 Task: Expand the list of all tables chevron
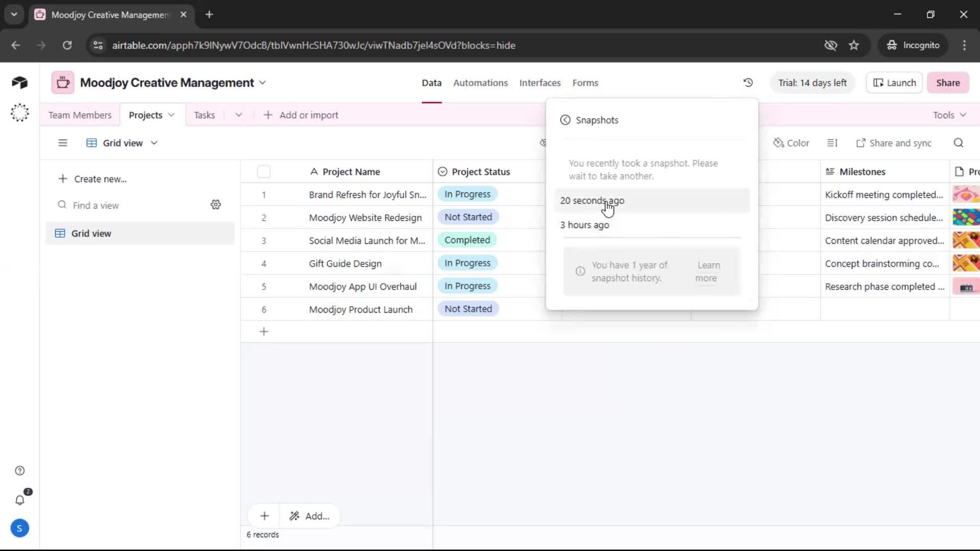[x=238, y=115]
